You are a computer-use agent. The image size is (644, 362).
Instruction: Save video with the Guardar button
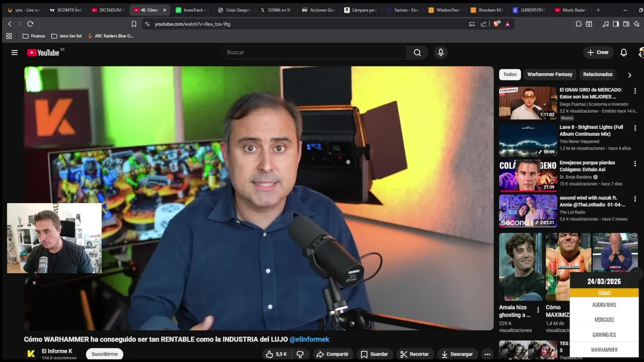(374, 354)
